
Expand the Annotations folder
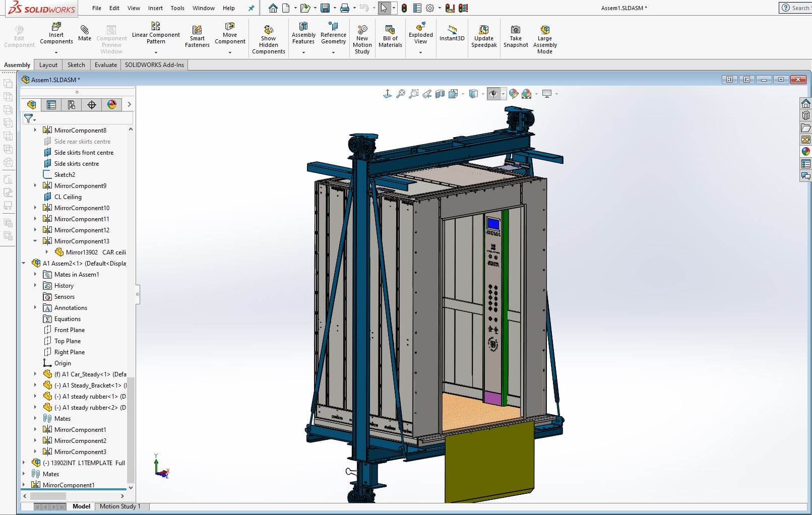tap(35, 307)
